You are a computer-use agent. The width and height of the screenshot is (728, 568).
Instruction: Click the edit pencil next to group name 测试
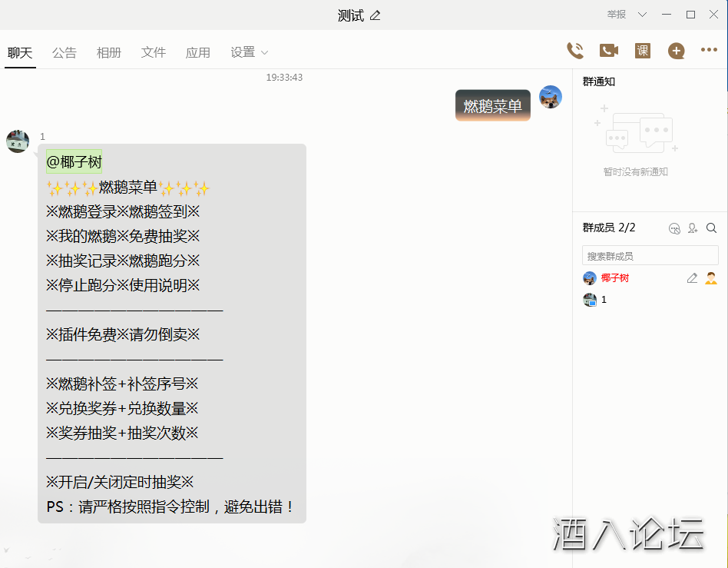pos(375,15)
